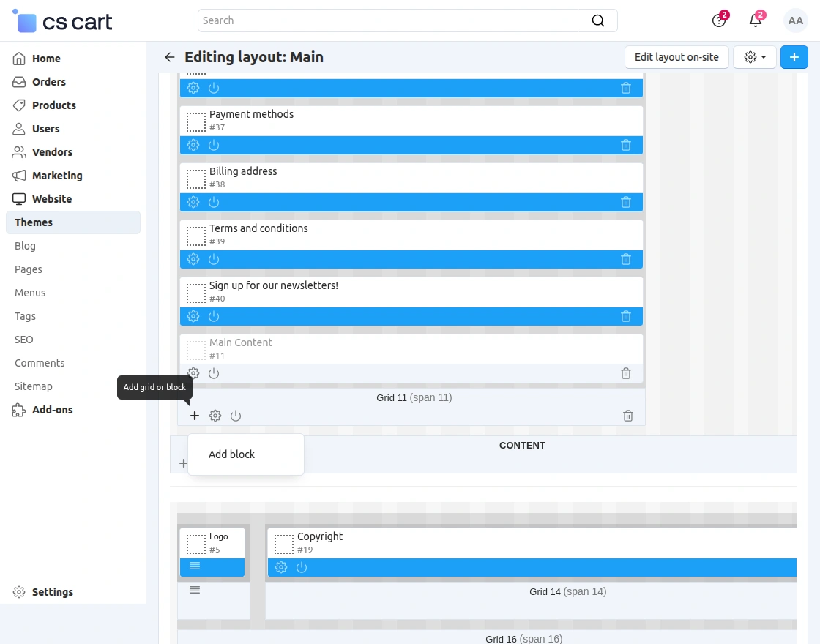Toggle power for Main Content block
820x644 pixels.
pyautogui.click(x=213, y=372)
